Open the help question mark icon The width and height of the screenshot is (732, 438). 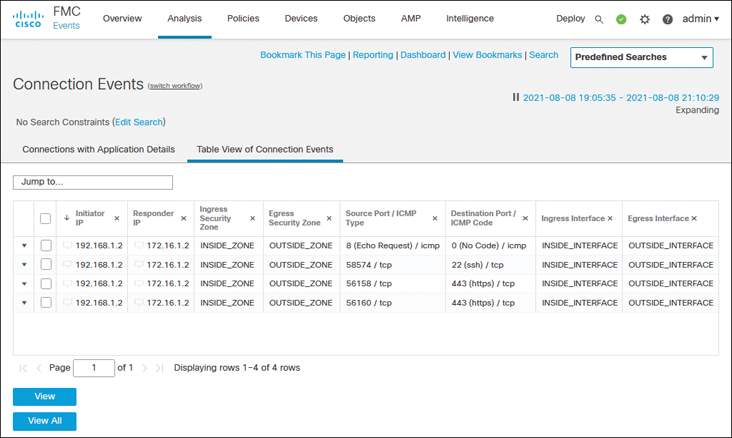668,19
